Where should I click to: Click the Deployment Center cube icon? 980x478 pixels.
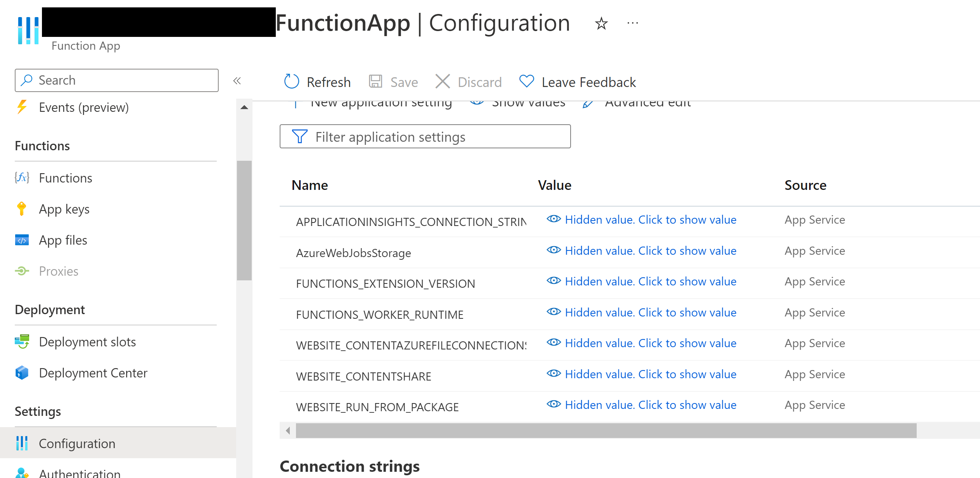click(x=22, y=373)
